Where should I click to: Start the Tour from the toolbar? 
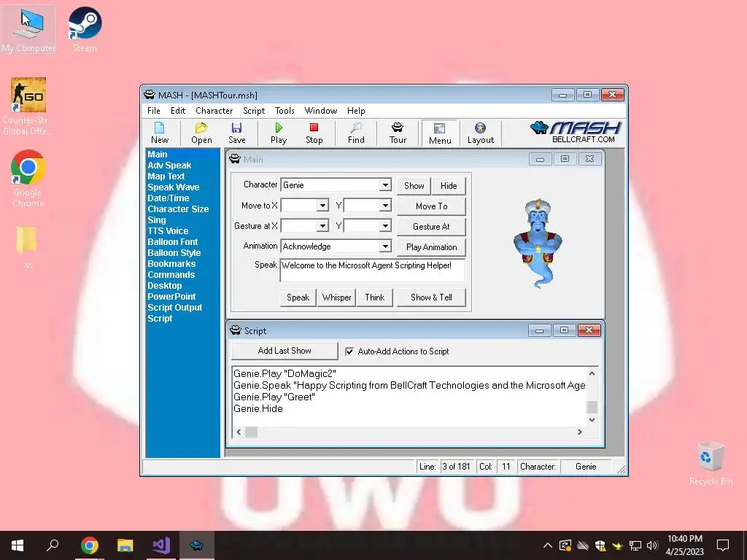[398, 133]
